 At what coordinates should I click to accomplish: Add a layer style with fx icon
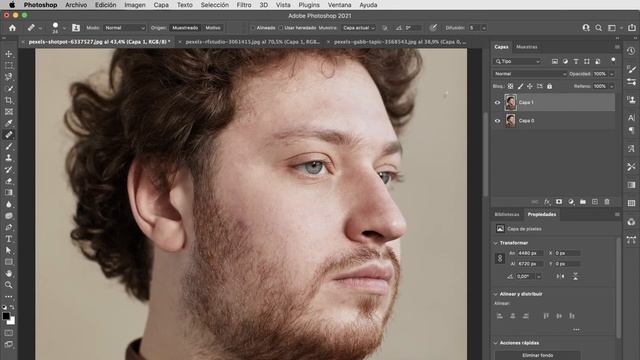click(547, 202)
